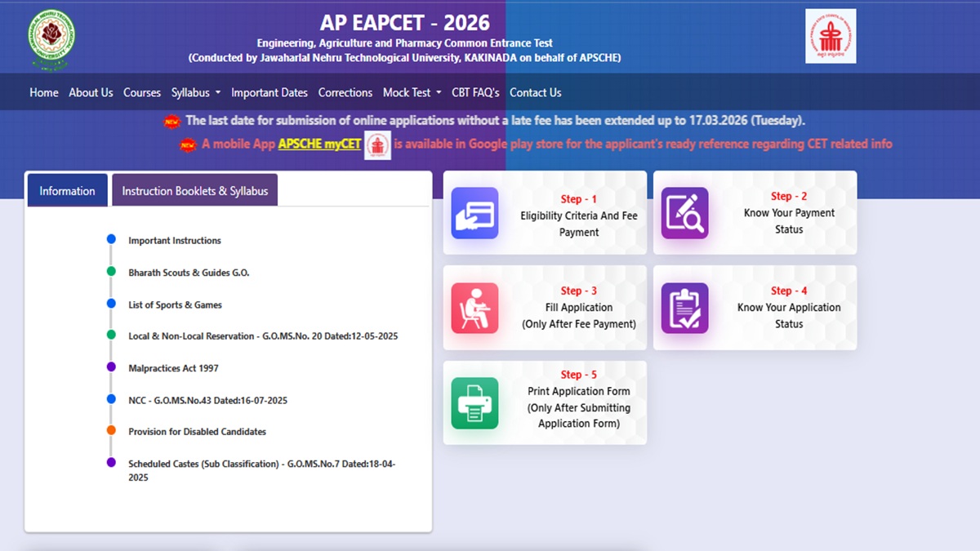Click the orange bullet beside Provision for Disabled

pos(111,430)
